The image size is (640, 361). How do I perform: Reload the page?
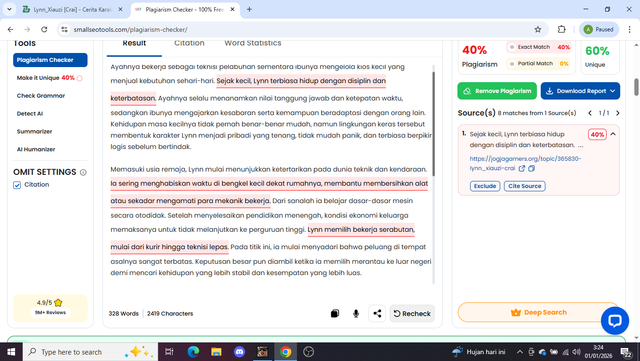(44, 29)
